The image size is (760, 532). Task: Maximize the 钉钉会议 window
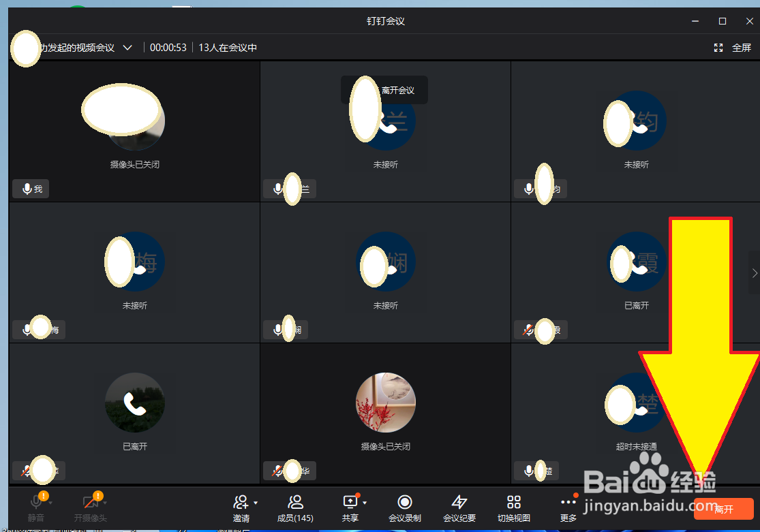(x=723, y=21)
